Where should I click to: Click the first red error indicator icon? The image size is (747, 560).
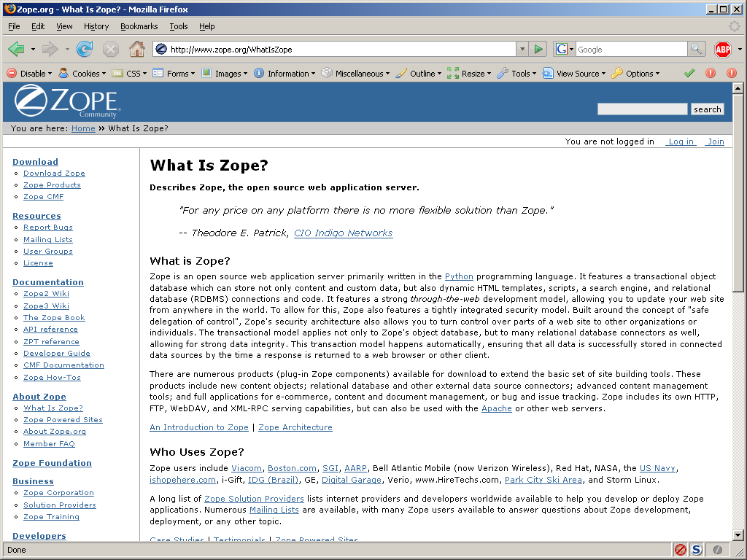coord(711,74)
